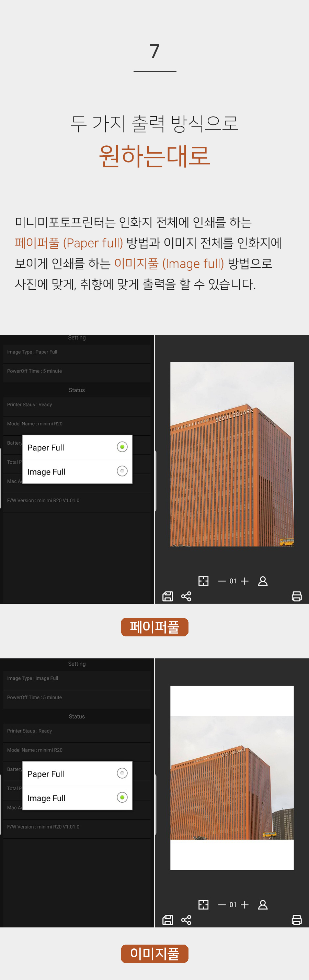Select the unchecked Paper Full radio button
Viewport: 309px width, 980px height.
(122, 773)
